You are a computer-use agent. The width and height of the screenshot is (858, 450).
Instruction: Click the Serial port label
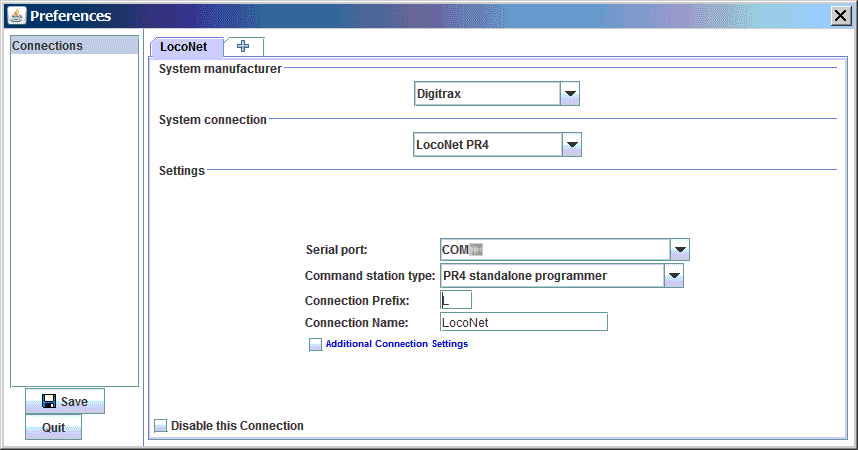[337, 250]
